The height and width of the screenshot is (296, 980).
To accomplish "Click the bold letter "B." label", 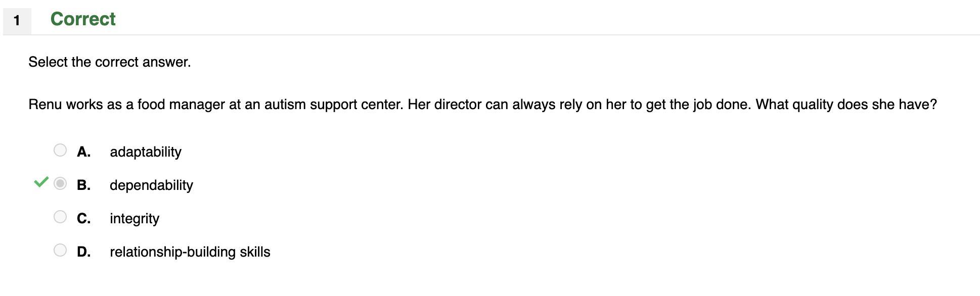I will [x=84, y=185].
